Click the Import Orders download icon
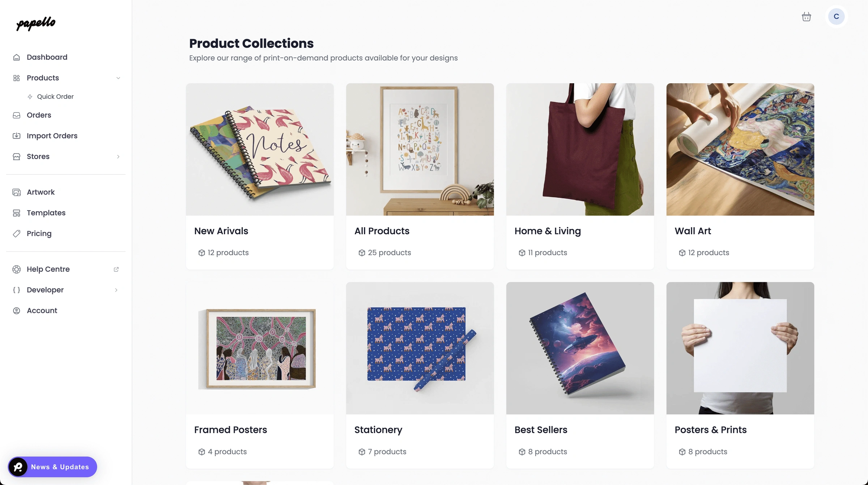The height and width of the screenshot is (485, 868). 17,135
